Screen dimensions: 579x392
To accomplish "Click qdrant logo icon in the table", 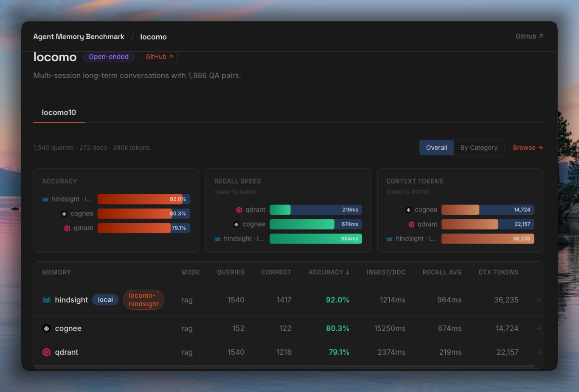I will coord(47,352).
